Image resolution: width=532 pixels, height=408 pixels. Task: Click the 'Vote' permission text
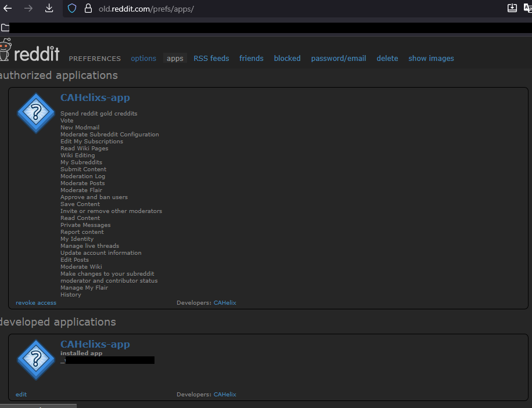[x=67, y=120]
